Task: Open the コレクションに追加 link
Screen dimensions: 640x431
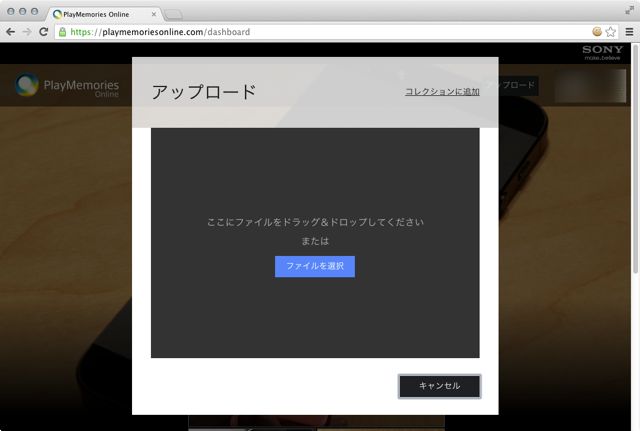Action: [x=442, y=91]
